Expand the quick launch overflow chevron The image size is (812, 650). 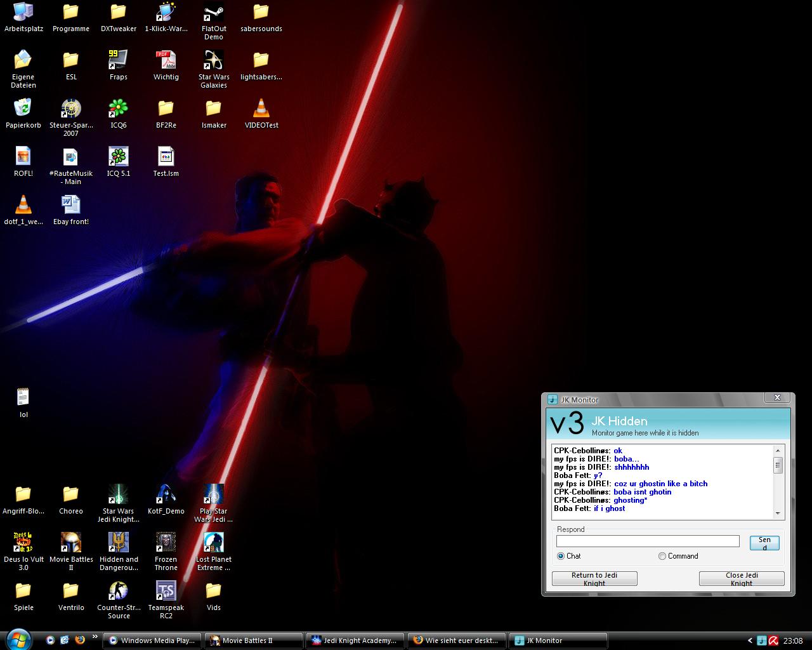pyautogui.click(x=95, y=637)
